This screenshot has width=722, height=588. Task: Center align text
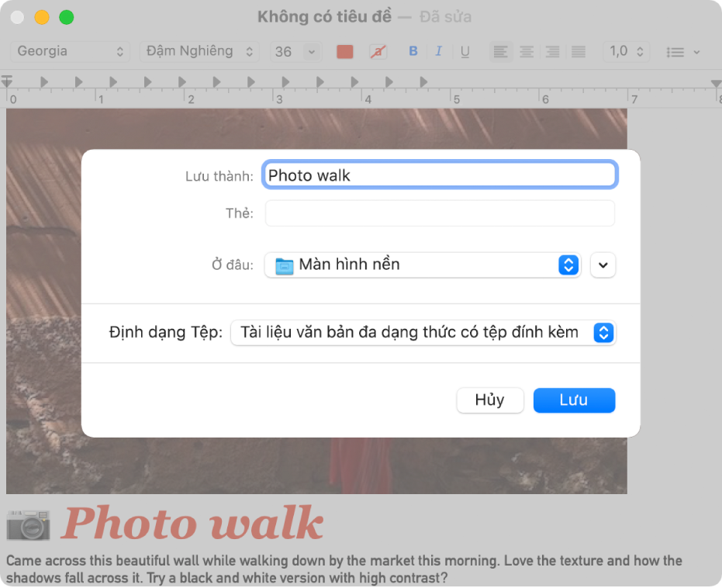(x=527, y=51)
